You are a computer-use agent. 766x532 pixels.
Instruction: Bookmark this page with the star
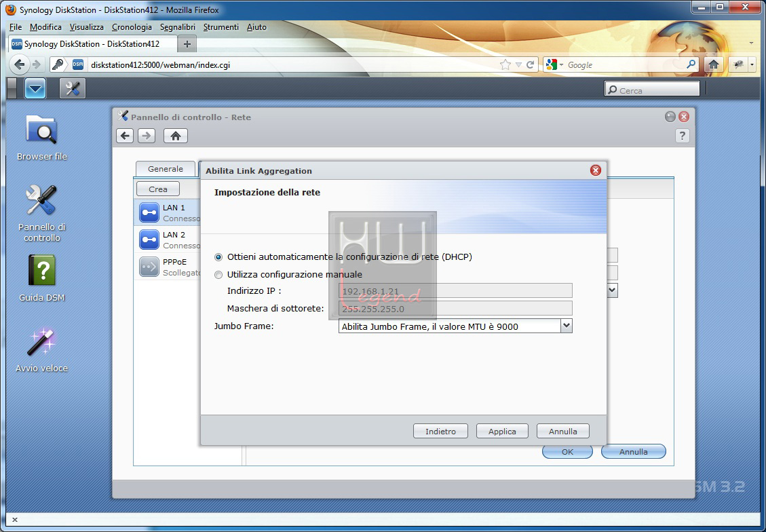tap(505, 64)
